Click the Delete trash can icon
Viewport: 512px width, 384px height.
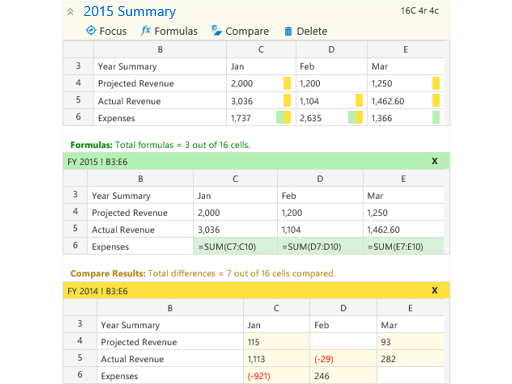[288, 31]
